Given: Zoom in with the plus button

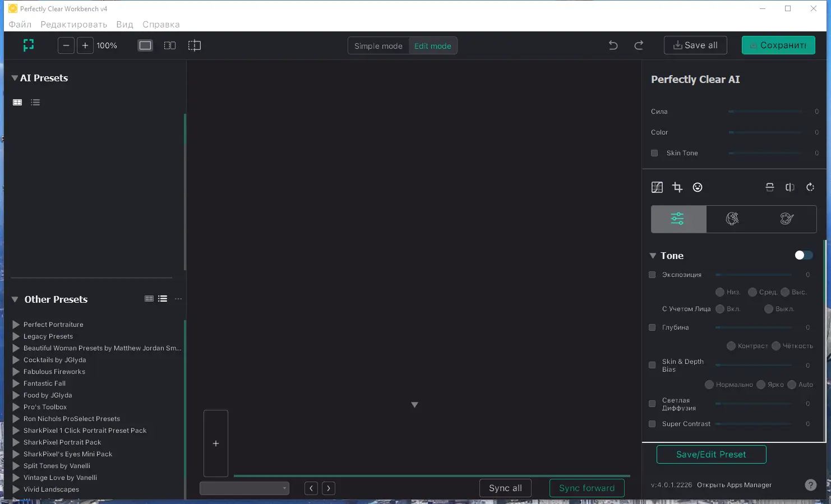Looking at the screenshot, I should 85,45.
